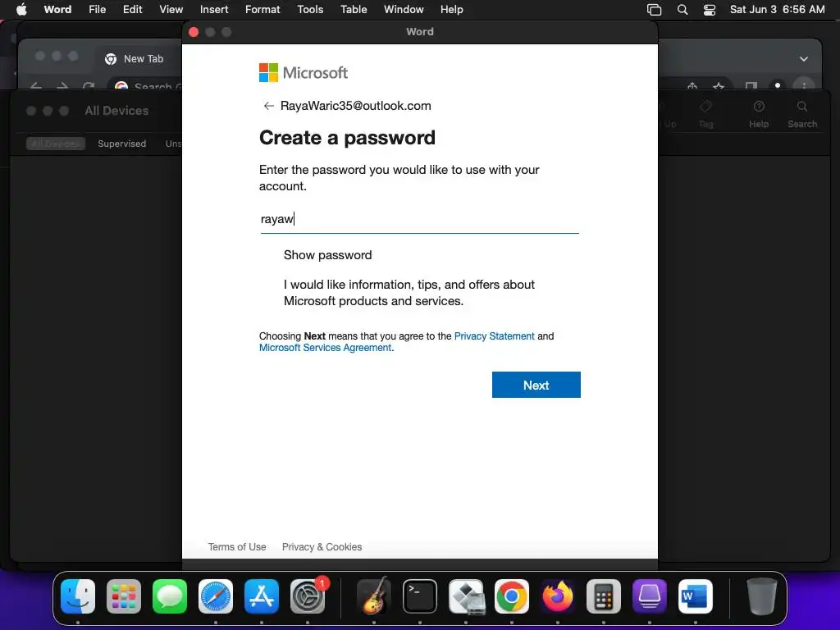This screenshot has width=840, height=630.
Task: Click the Word icon in the Dock
Action: tap(696, 596)
